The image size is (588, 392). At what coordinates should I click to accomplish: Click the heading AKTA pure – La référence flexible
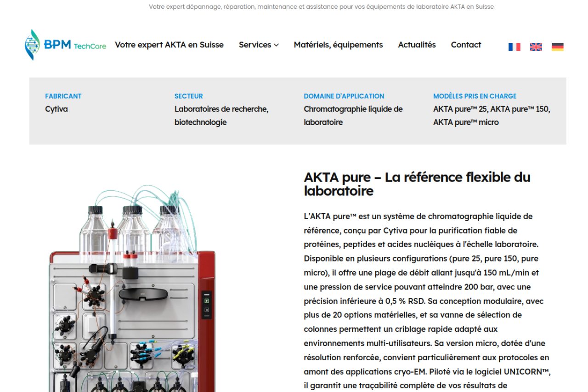[x=417, y=184]
